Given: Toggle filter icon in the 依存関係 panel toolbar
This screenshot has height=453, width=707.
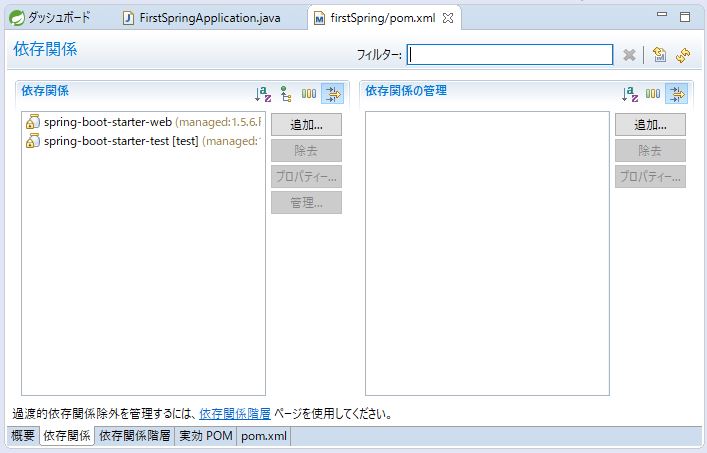Looking at the screenshot, I should [x=333, y=94].
